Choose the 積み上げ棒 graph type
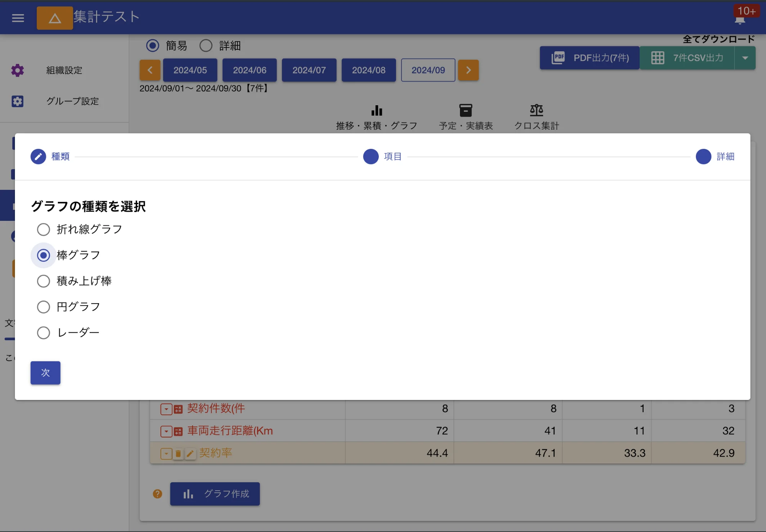The image size is (766, 532). tap(43, 281)
